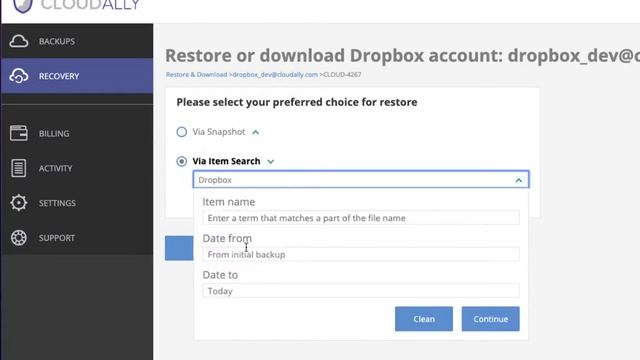The width and height of the screenshot is (640, 360).
Task: Click the Continue button
Action: coord(491,319)
